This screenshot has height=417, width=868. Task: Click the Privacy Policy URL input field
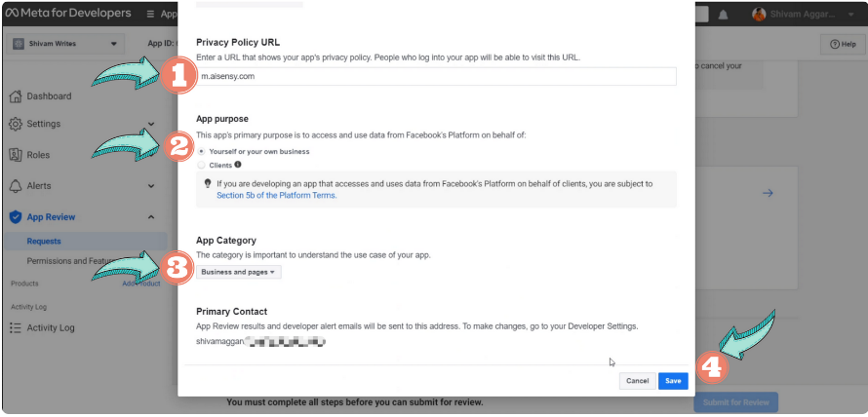436,76
